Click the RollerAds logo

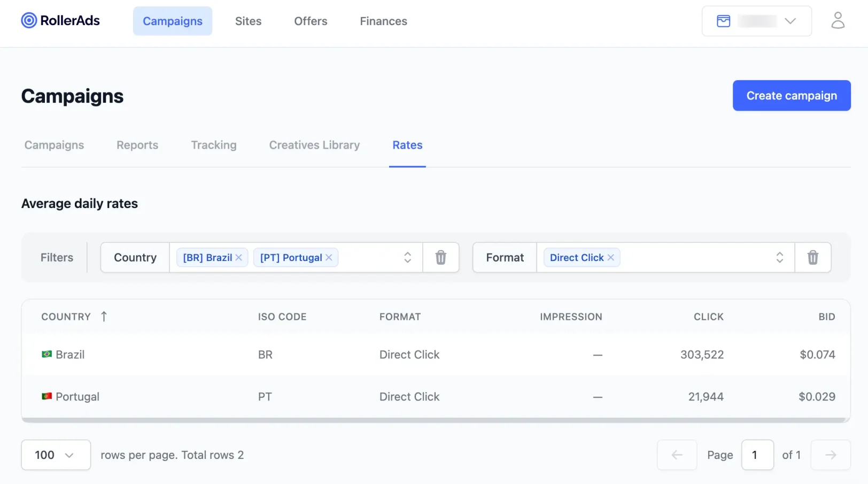(x=60, y=21)
